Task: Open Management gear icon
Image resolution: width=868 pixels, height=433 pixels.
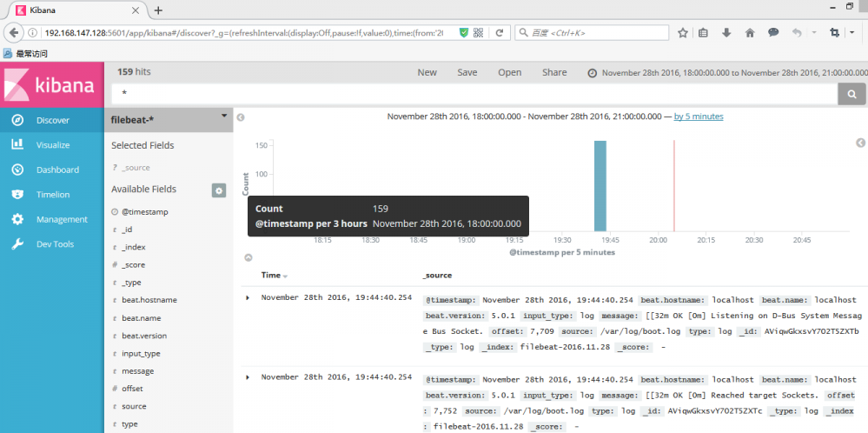Action: 17,219
